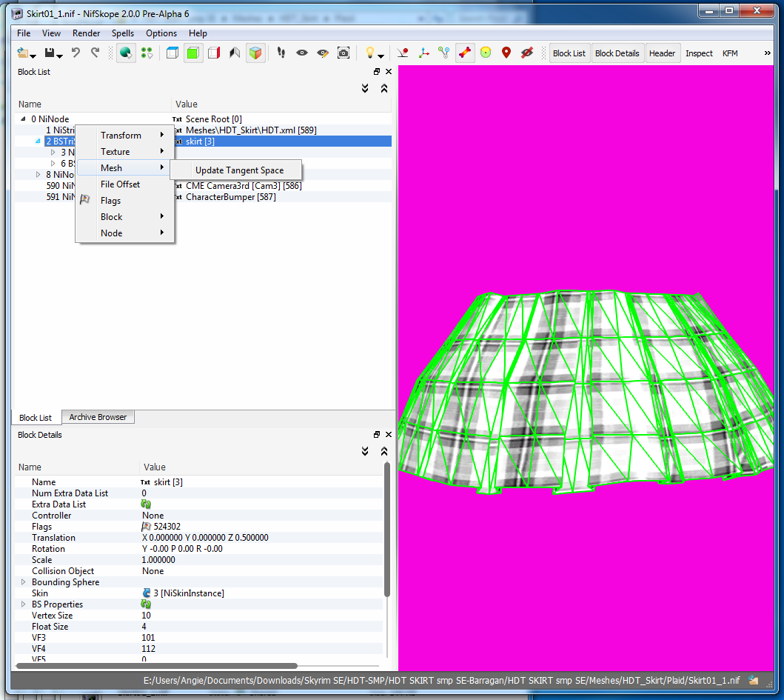
Task: Click the Block Details toolbar button
Action: (617, 53)
